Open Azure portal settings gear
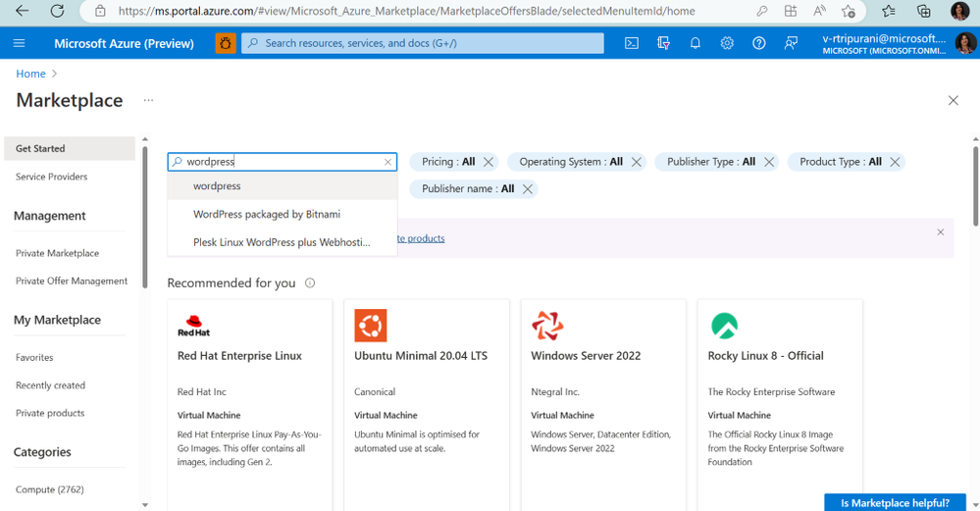 pos(727,43)
